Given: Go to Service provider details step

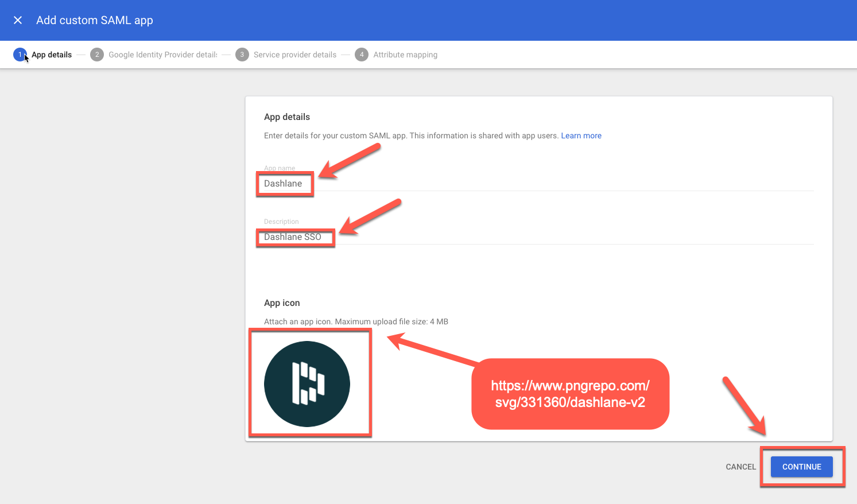Looking at the screenshot, I should point(295,55).
